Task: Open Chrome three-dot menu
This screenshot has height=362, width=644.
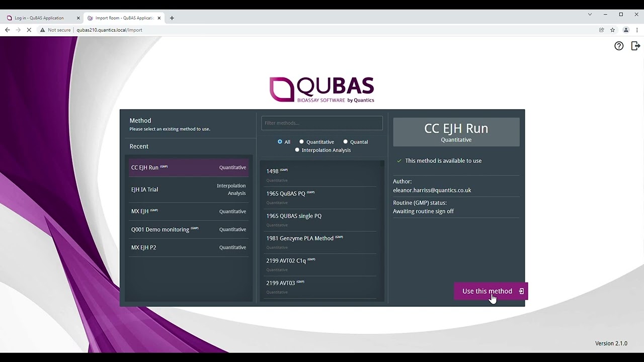Action: 637,30
